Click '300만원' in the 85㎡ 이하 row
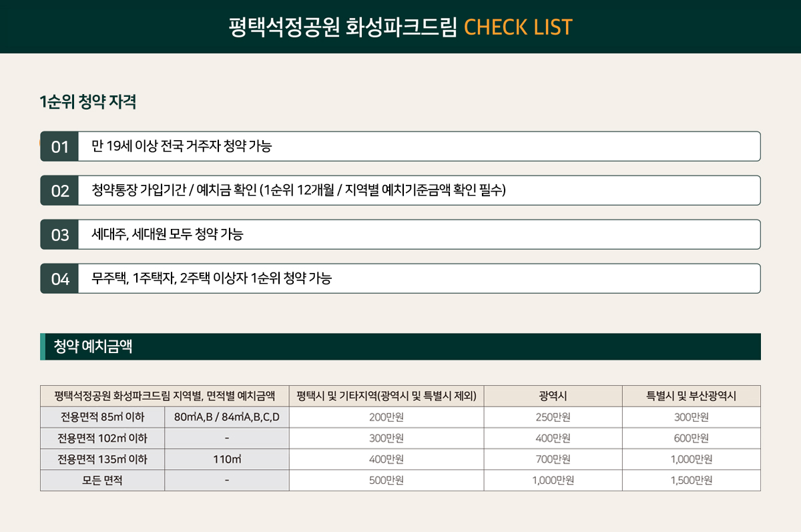The height and width of the screenshot is (532, 801). coord(692,417)
